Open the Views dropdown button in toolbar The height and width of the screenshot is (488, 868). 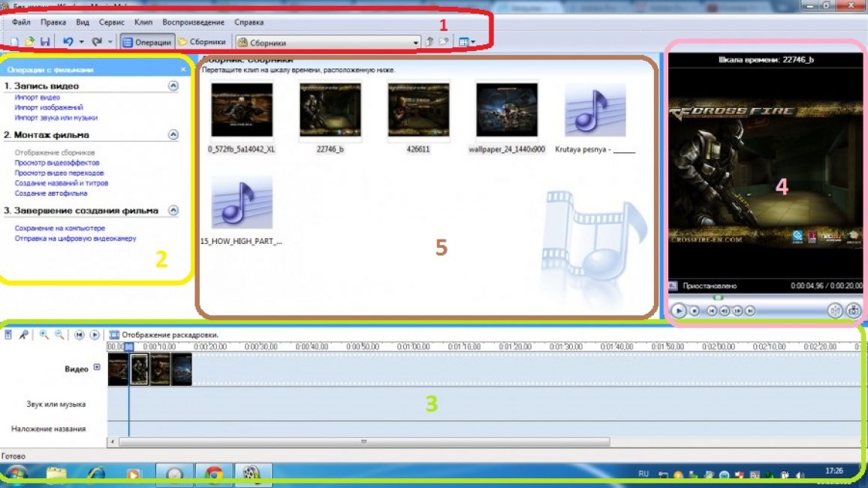point(467,42)
